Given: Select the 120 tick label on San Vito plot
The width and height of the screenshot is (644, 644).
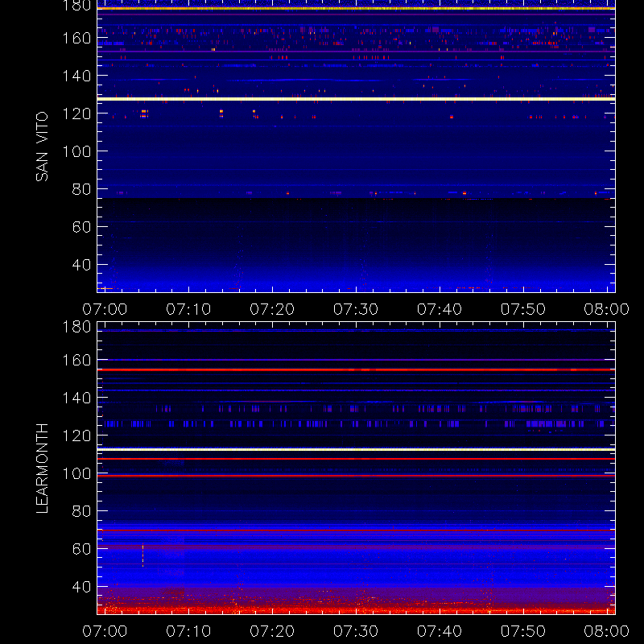Looking at the screenshot, I should (x=76, y=114).
